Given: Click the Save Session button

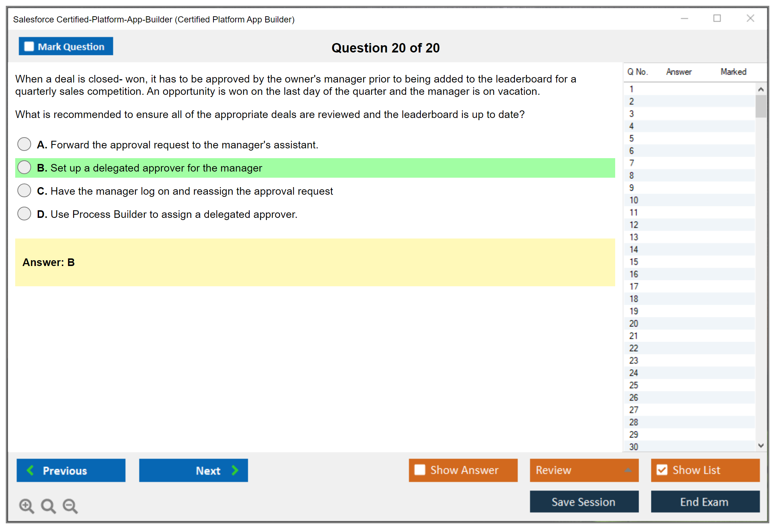Looking at the screenshot, I should 584,502.
